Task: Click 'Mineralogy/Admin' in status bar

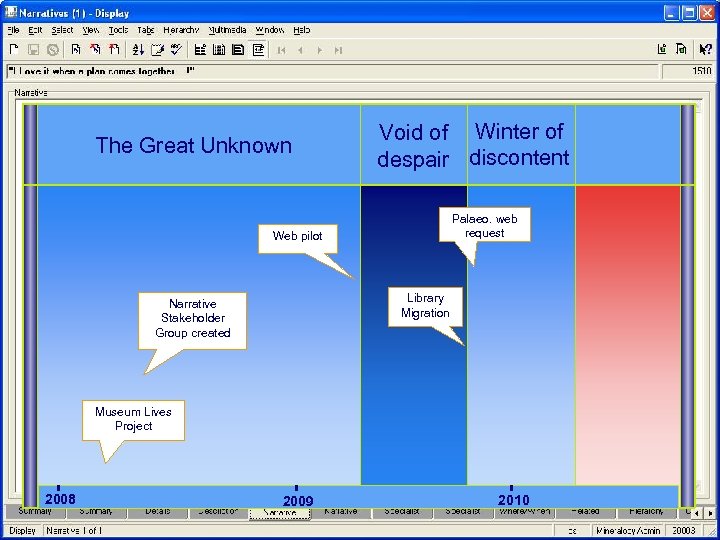Action: click(627, 531)
